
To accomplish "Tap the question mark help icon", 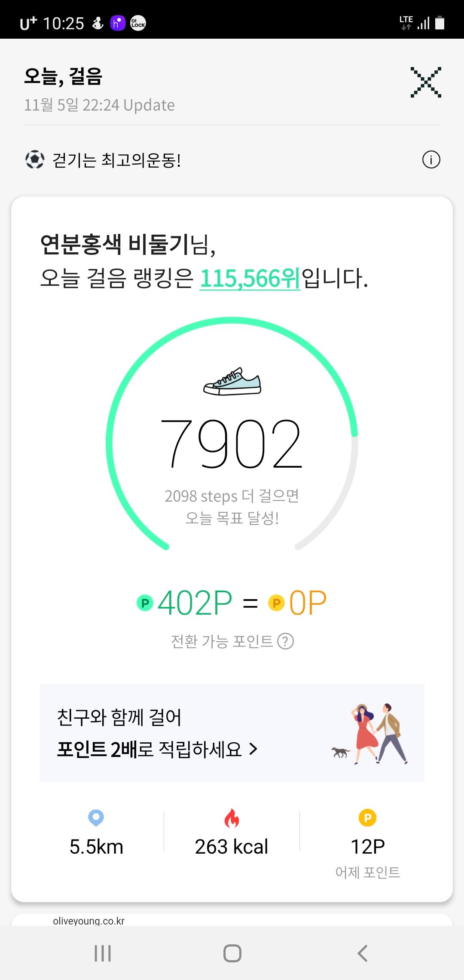I will click(286, 641).
